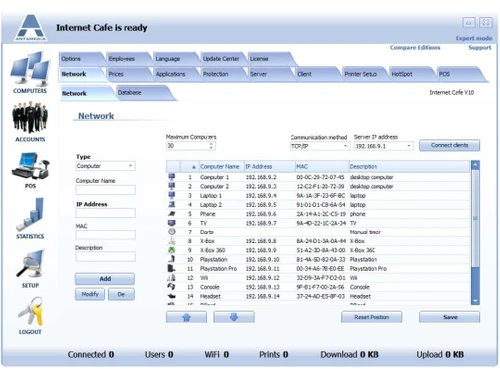This screenshot has width=500, height=375.
Task: Adjust the Maximum Computers stepper
Action: coord(211,146)
